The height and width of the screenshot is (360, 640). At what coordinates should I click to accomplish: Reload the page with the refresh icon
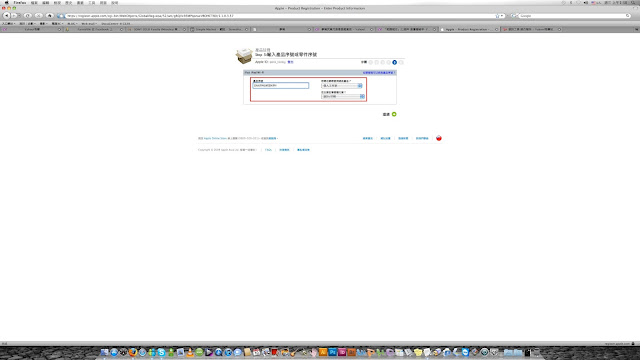click(28, 16)
